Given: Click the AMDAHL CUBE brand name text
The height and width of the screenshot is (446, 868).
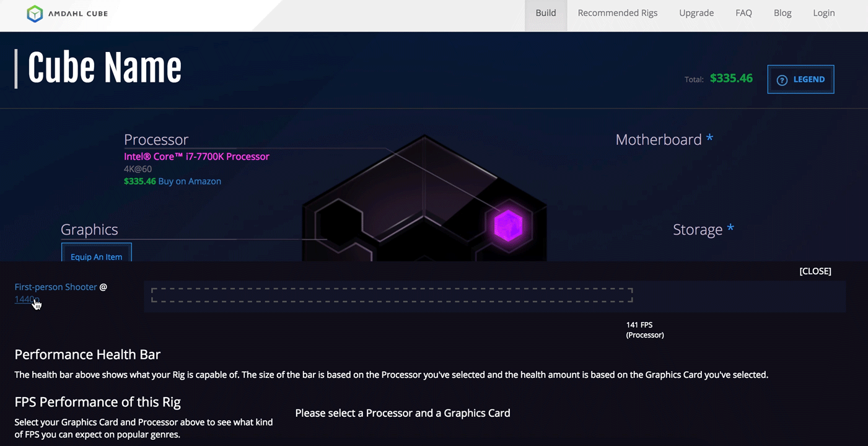Looking at the screenshot, I should 78,14.
